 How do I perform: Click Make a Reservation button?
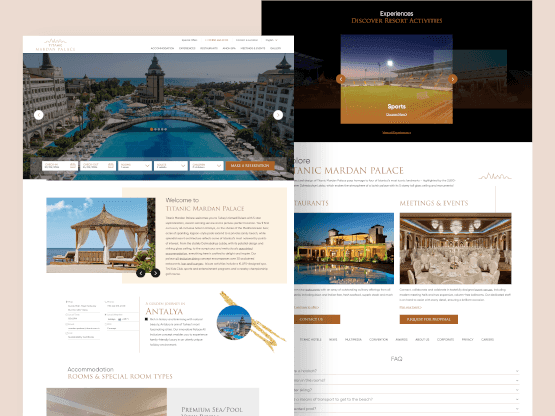250,166
